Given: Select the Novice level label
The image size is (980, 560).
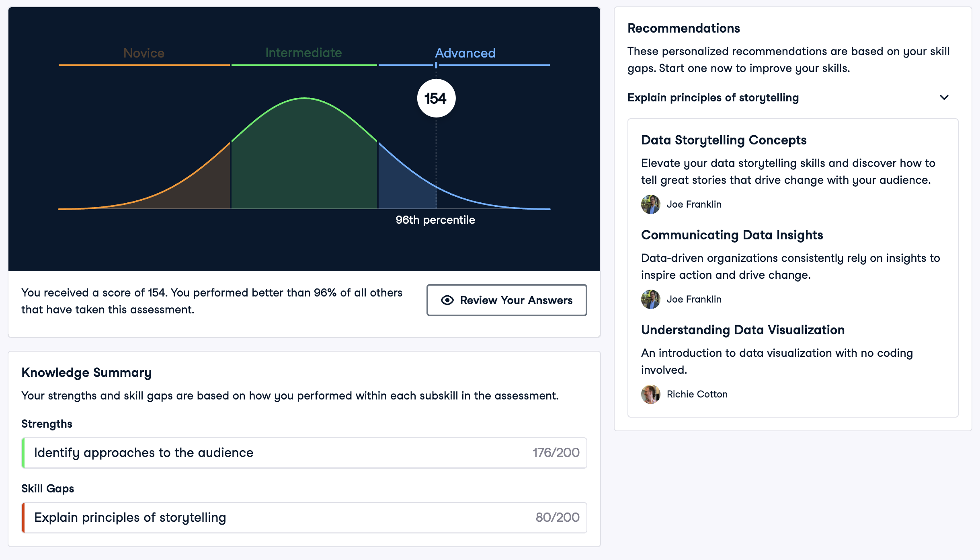Looking at the screenshot, I should [x=144, y=53].
